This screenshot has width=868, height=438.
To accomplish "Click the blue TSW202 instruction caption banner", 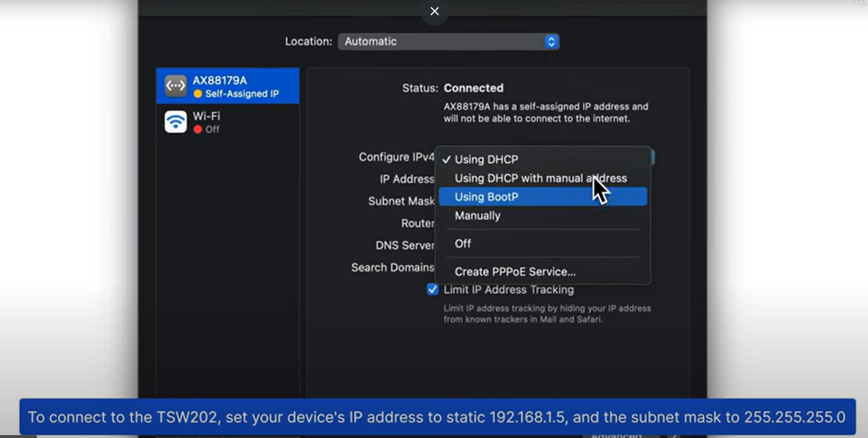I will point(437,417).
